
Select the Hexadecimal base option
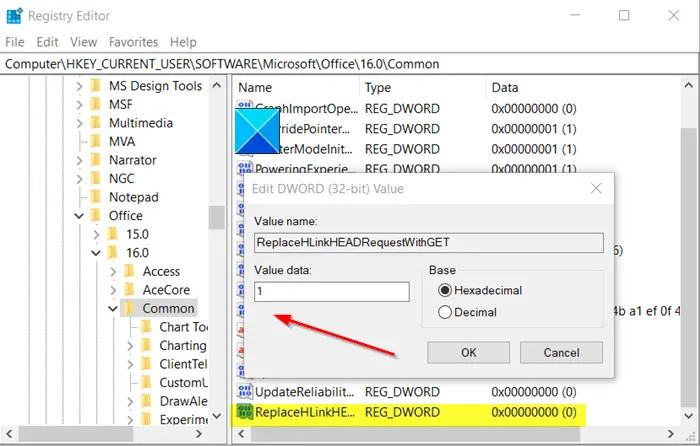tap(445, 290)
